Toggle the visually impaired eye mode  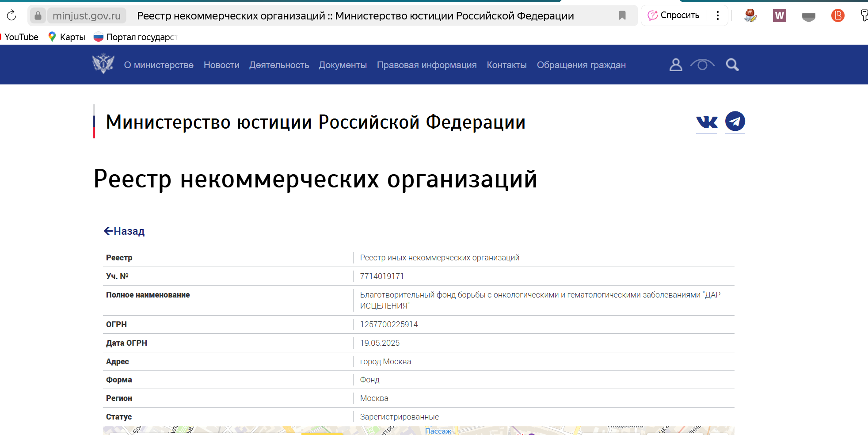(x=702, y=65)
